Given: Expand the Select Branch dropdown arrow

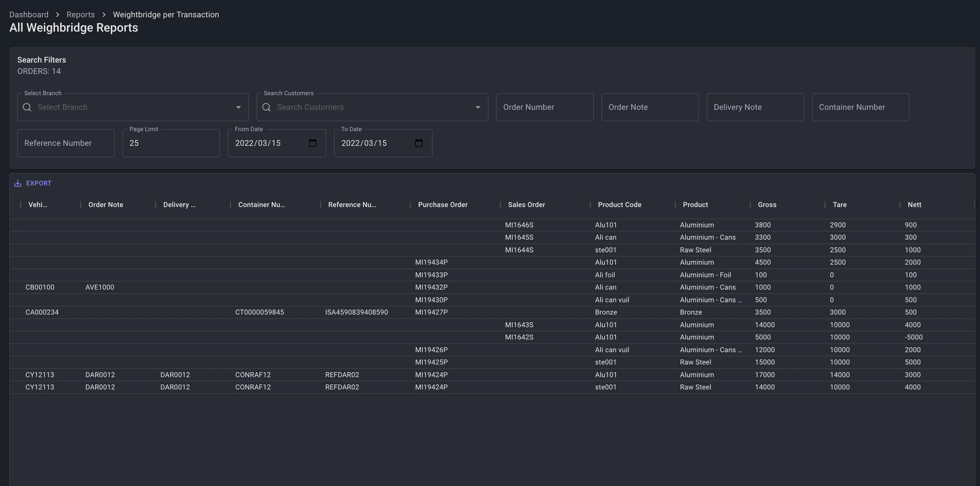Looking at the screenshot, I should (238, 107).
